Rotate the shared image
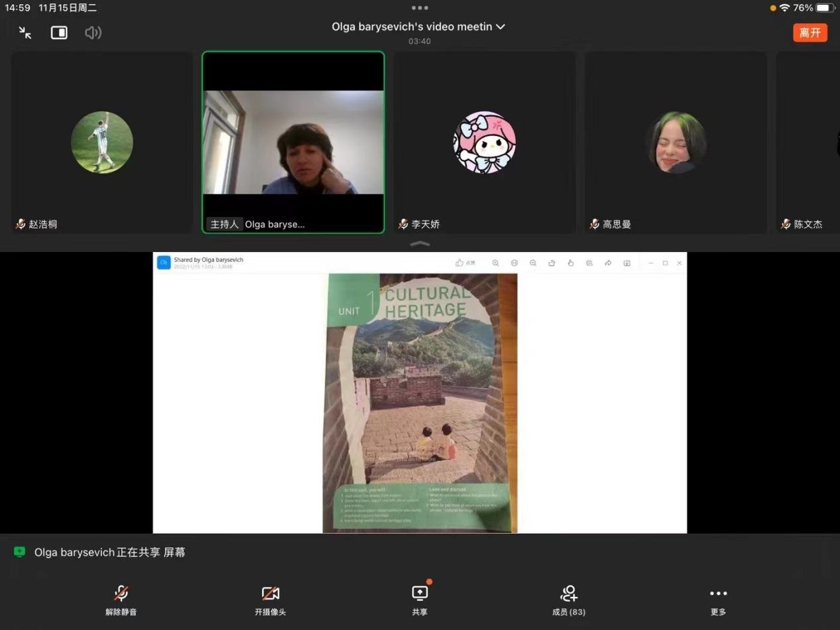 pyautogui.click(x=552, y=263)
